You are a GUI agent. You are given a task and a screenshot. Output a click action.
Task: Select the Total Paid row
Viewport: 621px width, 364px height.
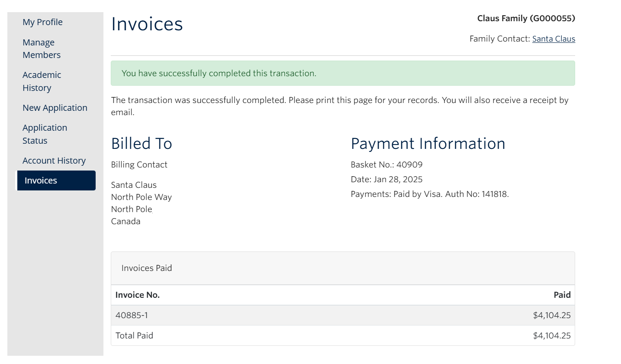pyautogui.click(x=134, y=335)
